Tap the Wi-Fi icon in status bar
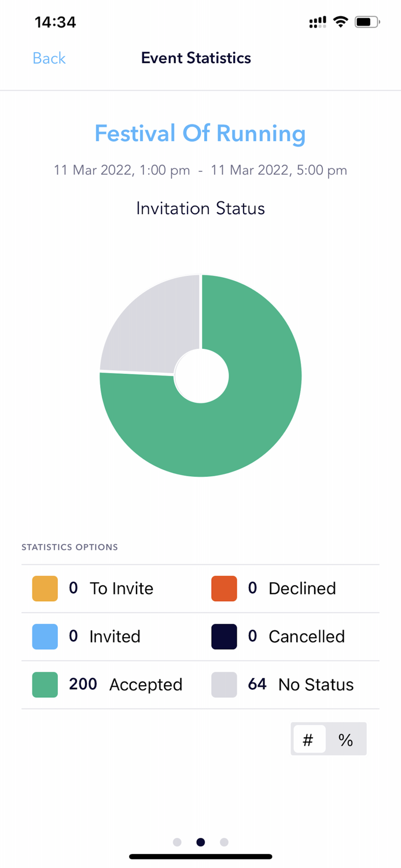This screenshot has height=868, width=401. (x=341, y=22)
